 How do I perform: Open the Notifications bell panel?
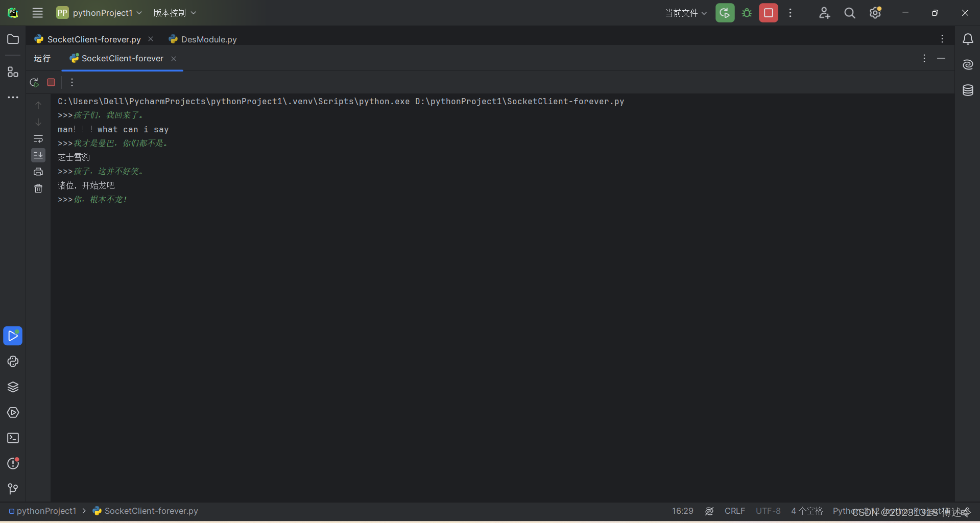[x=968, y=39]
